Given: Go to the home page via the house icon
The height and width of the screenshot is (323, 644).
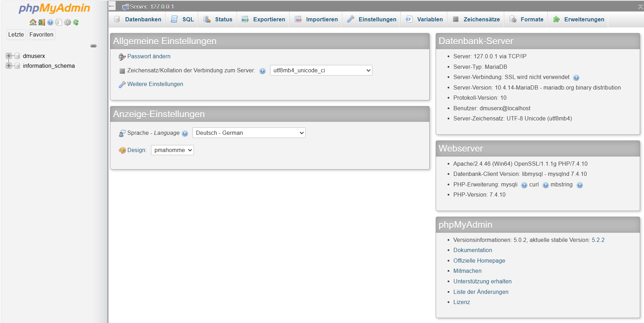Looking at the screenshot, I should click(x=33, y=22).
